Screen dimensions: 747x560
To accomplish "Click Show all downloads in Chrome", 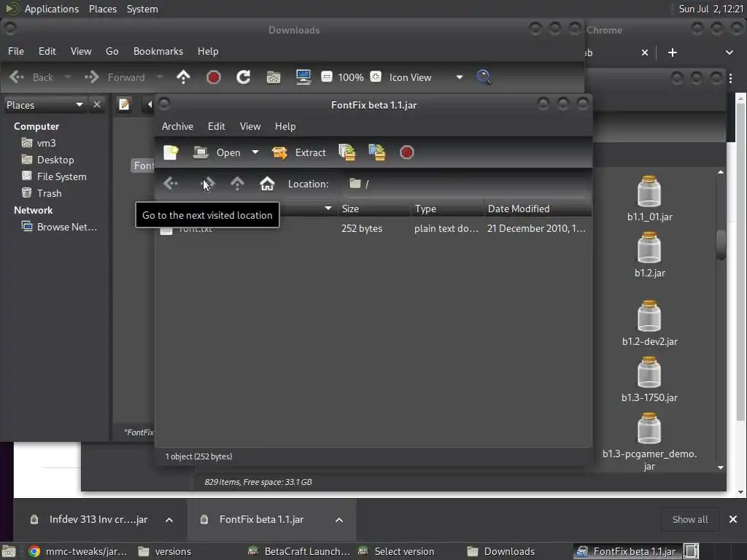I will click(x=690, y=519).
